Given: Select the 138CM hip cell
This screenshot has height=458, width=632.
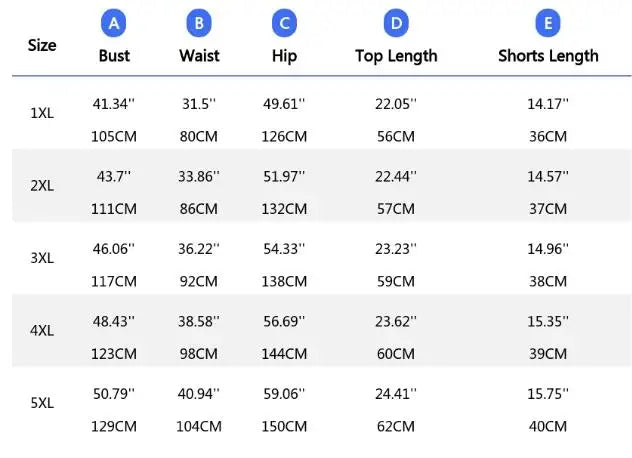Looking at the screenshot, I should coord(284,281).
